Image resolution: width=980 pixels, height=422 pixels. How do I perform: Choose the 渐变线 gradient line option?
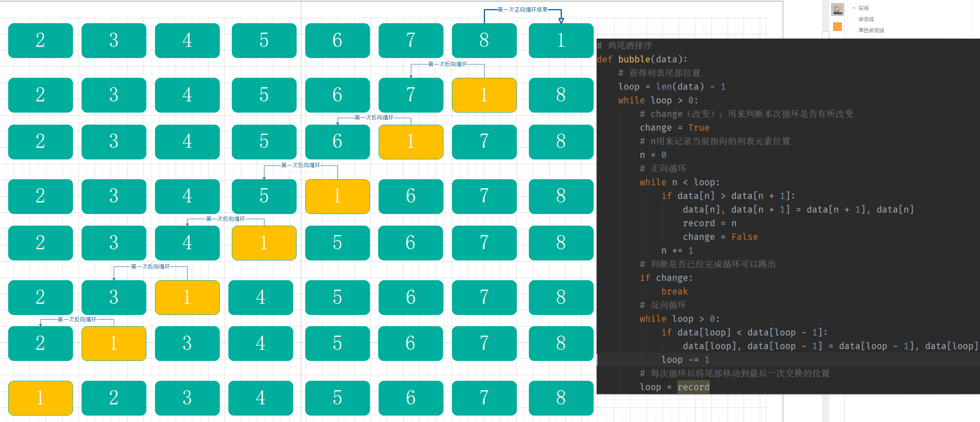863,19
